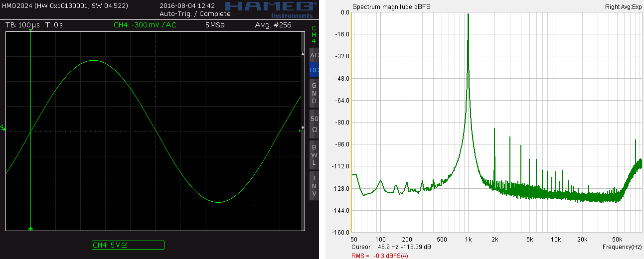644x259 pixels.
Task: Click the HAMEG Instruments logo
Action: 270,8
